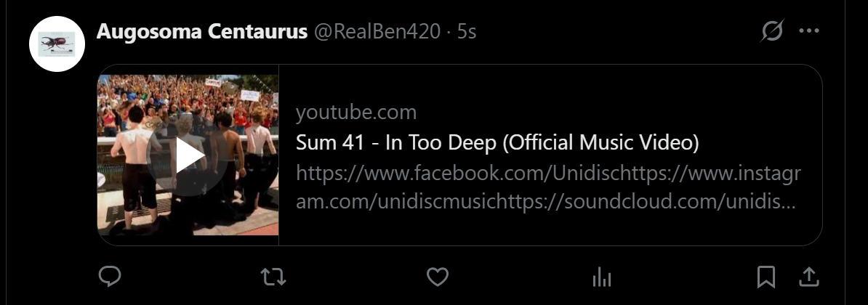Open the Grok explain-post icon
The width and height of the screenshot is (868, 305).
pos(772,31)
